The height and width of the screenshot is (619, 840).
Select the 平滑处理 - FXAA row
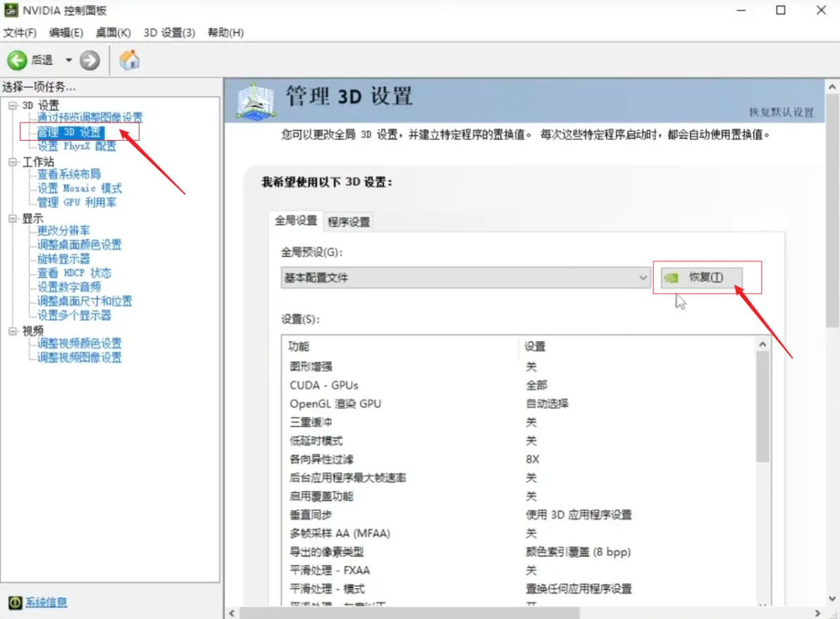point(519,570)
